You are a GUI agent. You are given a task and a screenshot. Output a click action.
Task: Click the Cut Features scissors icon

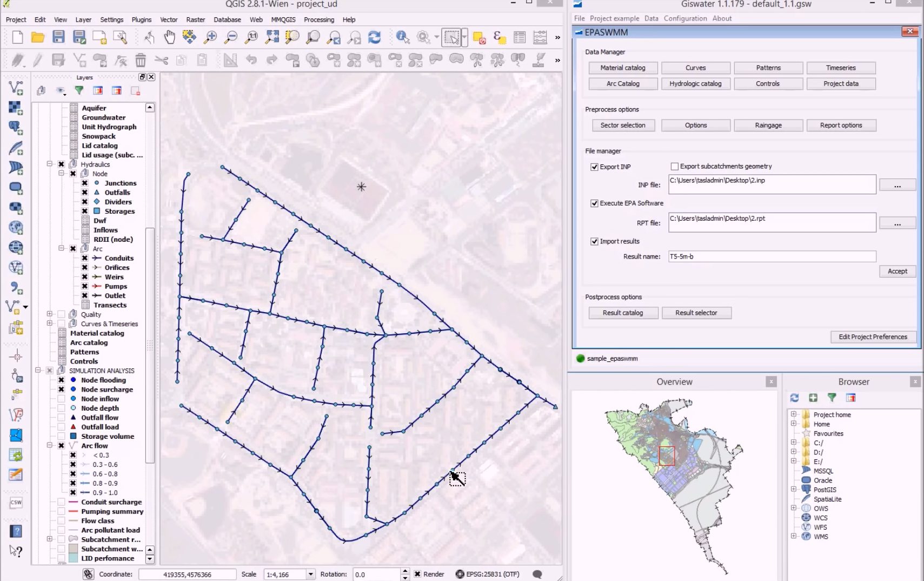pyautogui.click(x=161, y=60)
